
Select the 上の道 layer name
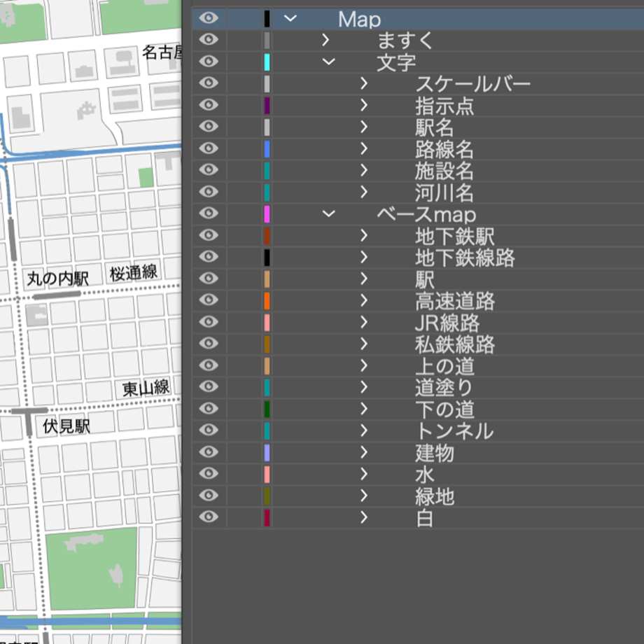444,366
